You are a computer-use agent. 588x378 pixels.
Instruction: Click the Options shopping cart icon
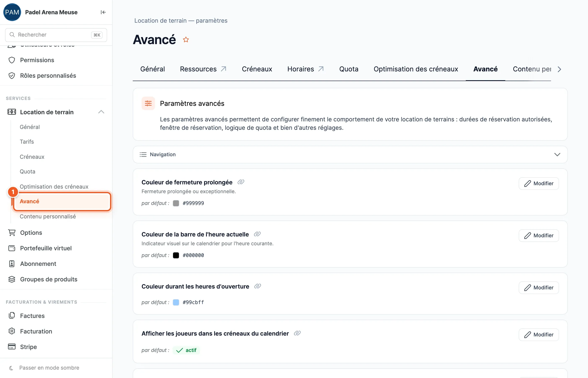(x=12, y=232)
